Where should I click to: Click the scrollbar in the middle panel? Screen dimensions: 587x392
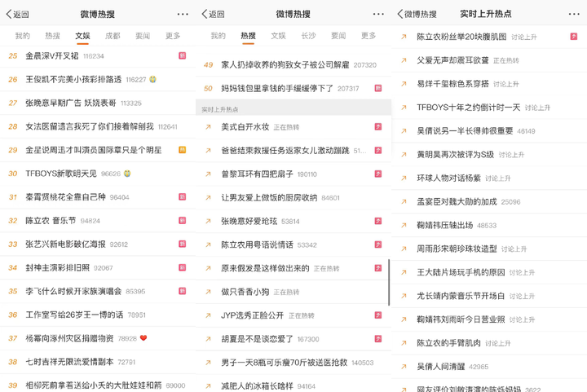pyautogui.click(x=389, y=283)
